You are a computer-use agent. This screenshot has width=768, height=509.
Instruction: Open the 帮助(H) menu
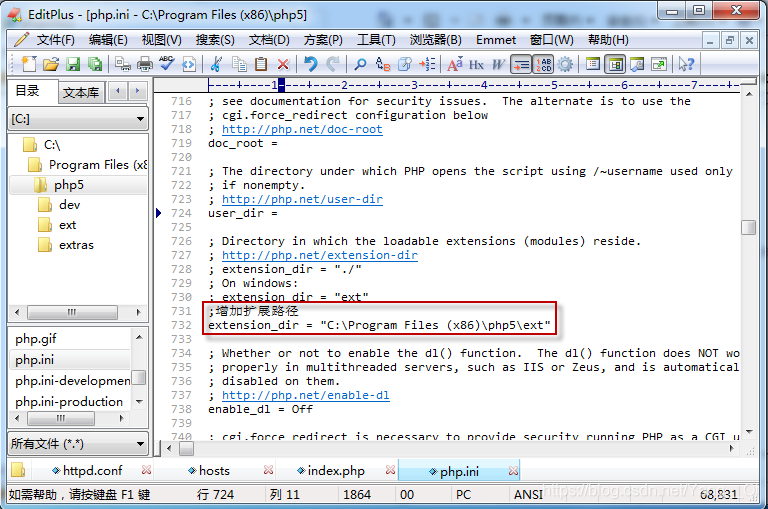[608, 40]
